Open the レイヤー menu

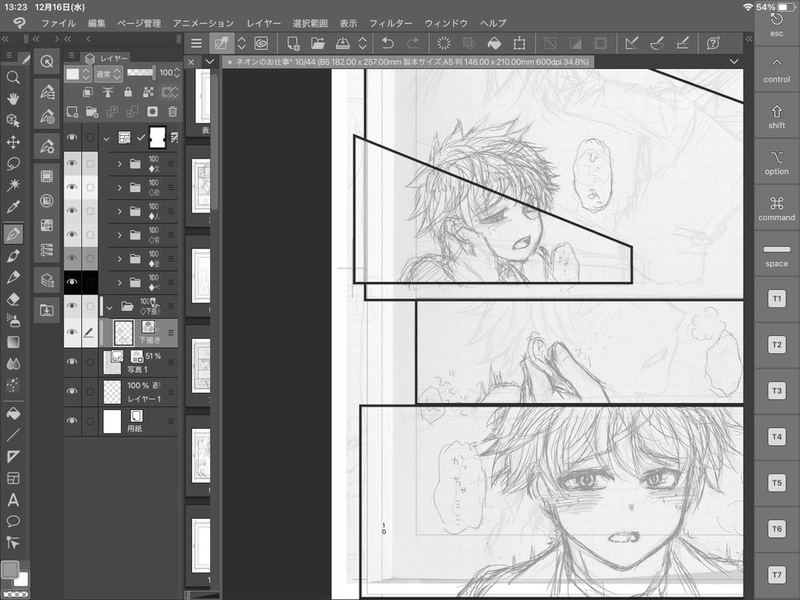(x=263, y=23)
